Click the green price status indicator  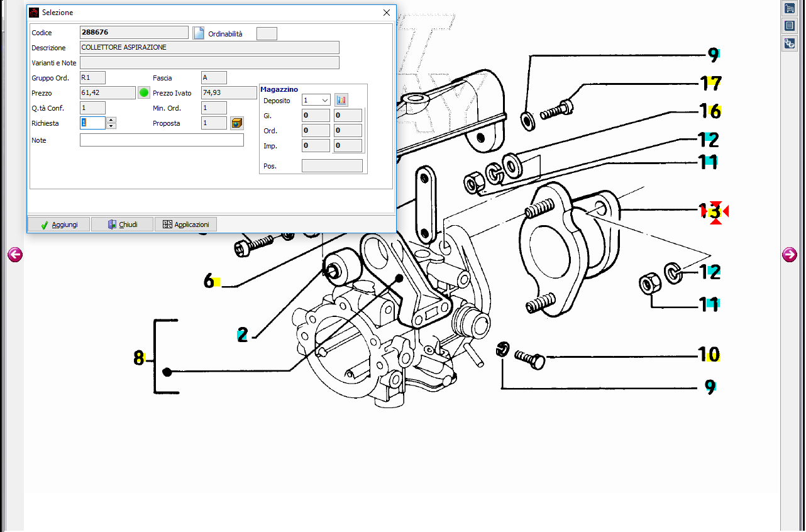(x=144, y=93)
